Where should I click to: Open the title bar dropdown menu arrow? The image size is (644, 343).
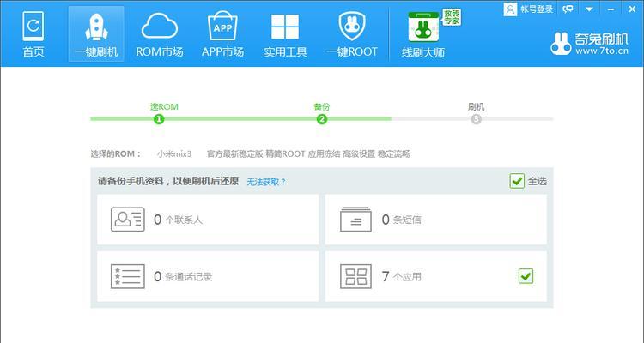pyautogui.click(x=589, y=9)
